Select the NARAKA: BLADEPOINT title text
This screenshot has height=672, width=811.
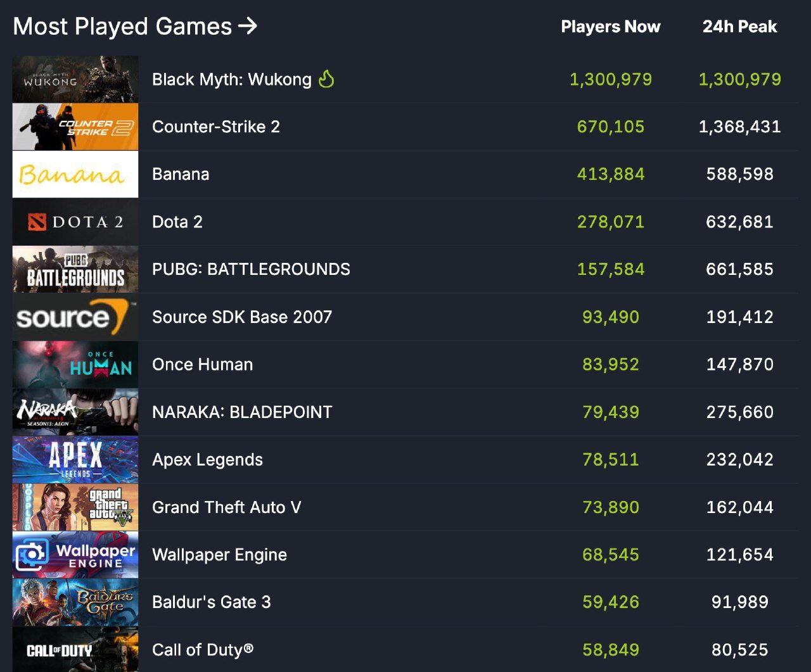tap(242, 412)
